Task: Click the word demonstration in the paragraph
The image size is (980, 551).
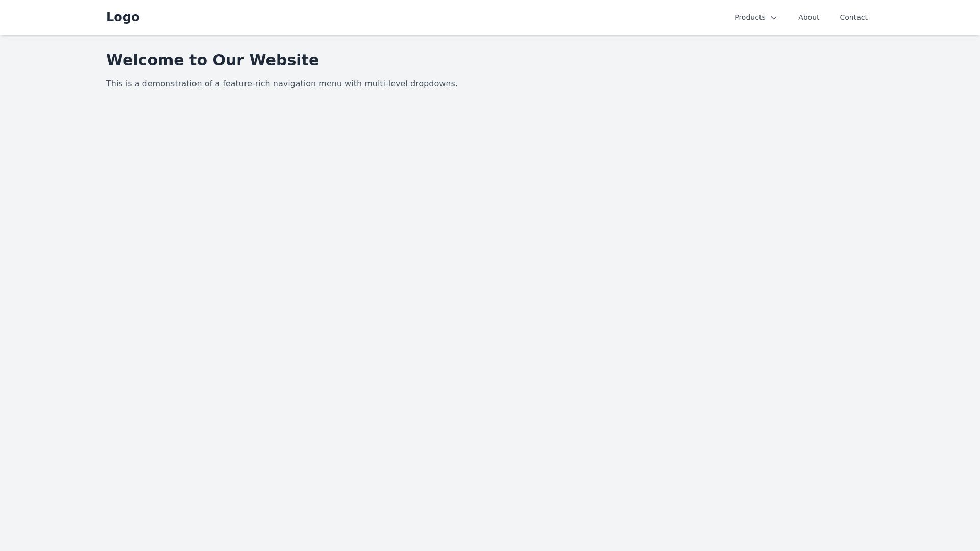Action: (x=172, y=83)
